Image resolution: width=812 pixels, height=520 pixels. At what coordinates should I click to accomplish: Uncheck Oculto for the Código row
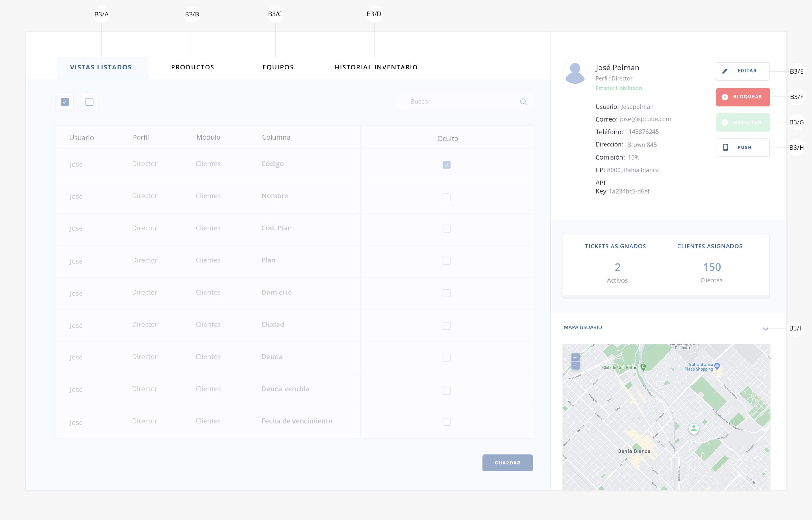(x=446, y=165)
